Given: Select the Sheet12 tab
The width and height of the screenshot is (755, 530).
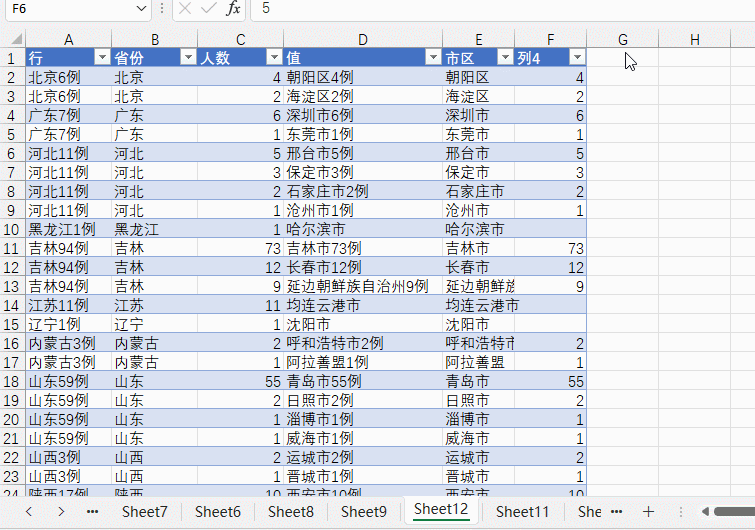Looking at the screenshot, I should (x=441, y=509).
